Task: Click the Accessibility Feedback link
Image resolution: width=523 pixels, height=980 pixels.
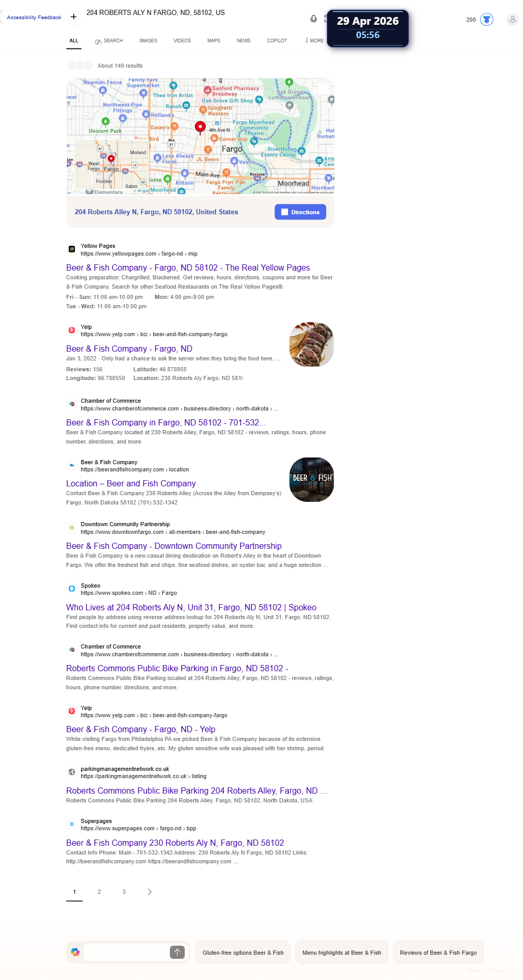Action: tap(34, 18)
